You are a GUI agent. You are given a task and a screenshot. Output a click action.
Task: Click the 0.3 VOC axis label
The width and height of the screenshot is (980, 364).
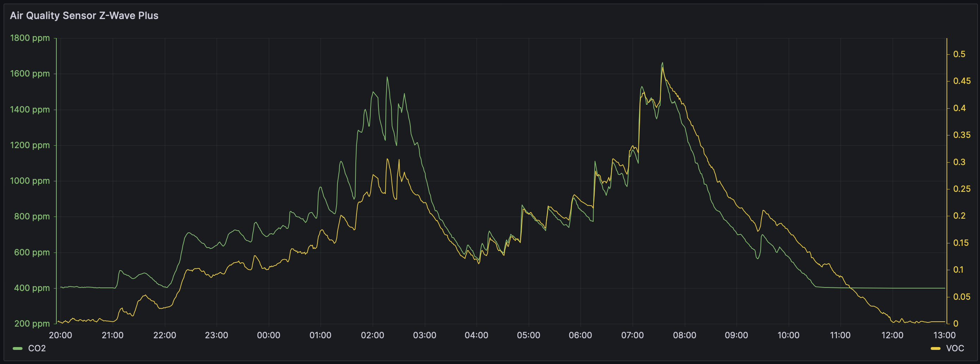coord(959,162)
